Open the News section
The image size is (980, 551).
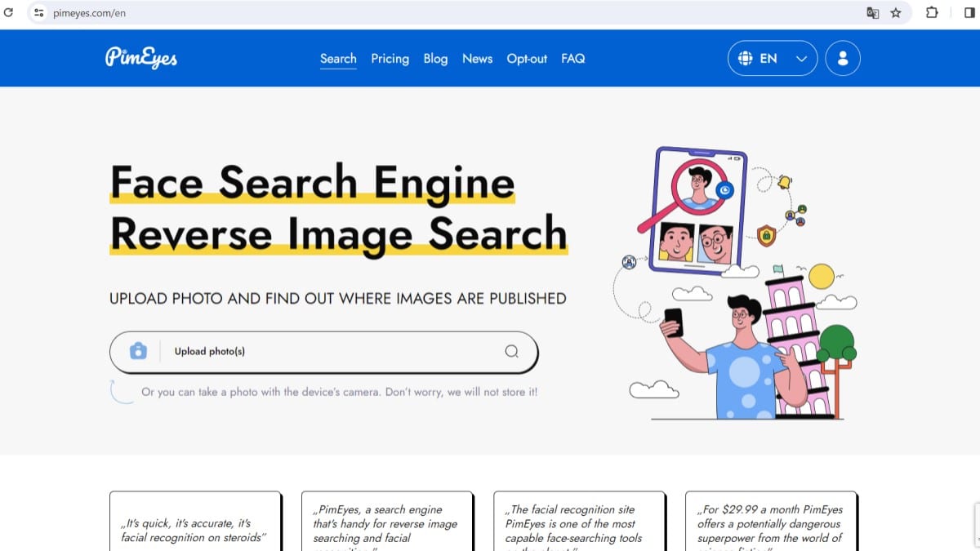coord(477,59)
